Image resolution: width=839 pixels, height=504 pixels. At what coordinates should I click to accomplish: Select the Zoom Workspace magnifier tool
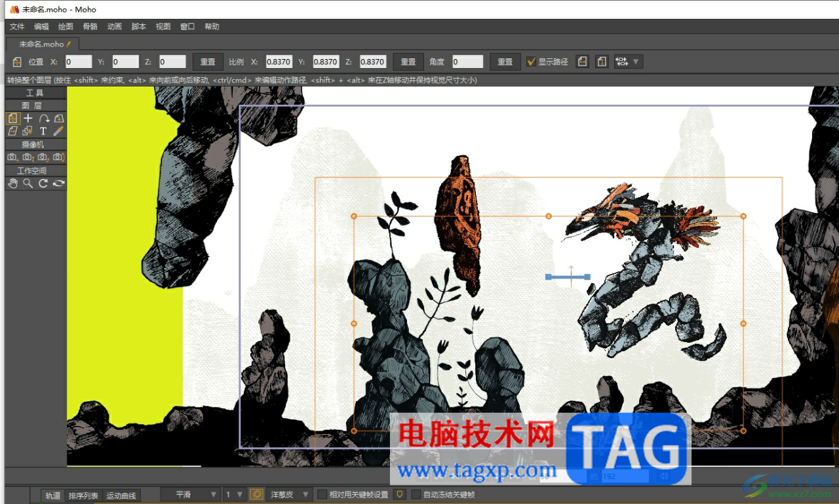[x=28, y=184]
